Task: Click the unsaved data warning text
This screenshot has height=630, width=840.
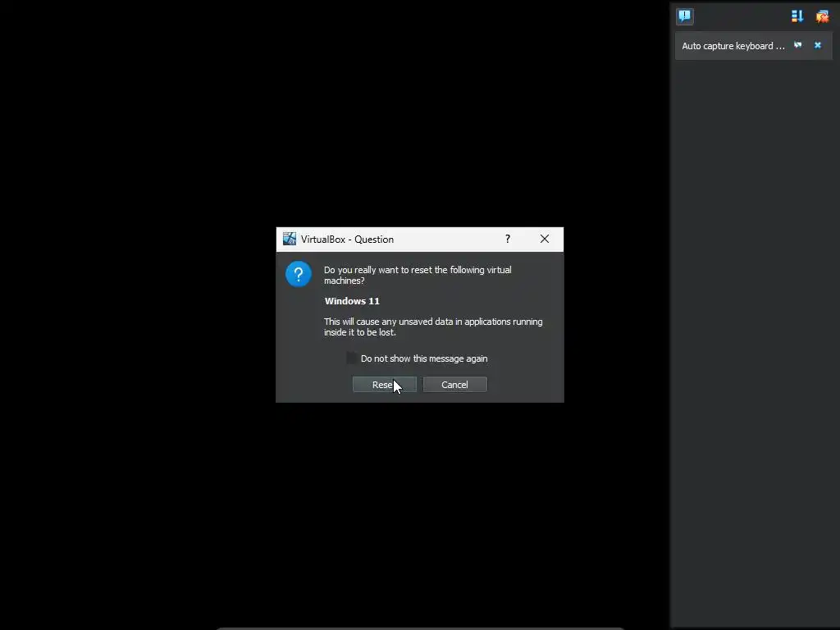Action: point(433,326)
